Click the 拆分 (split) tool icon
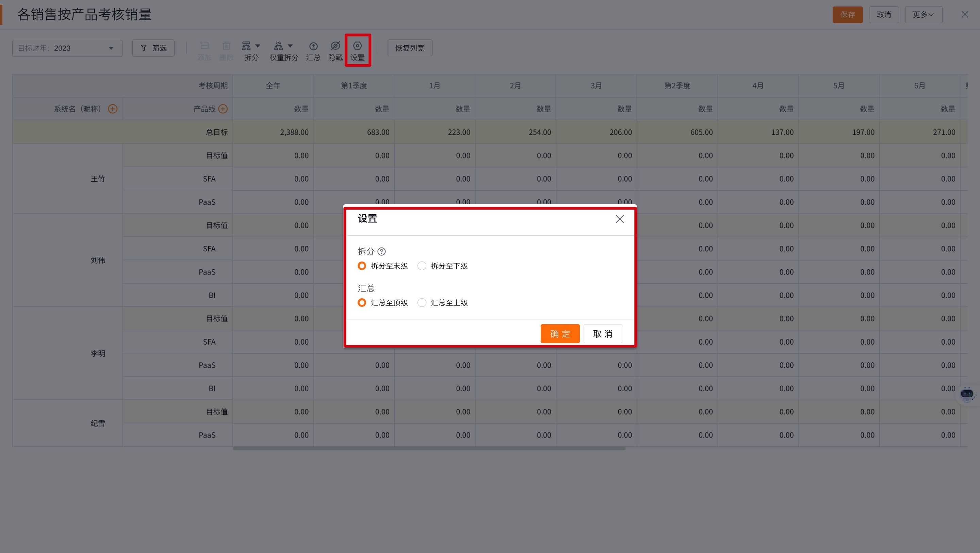 (250, 50)
